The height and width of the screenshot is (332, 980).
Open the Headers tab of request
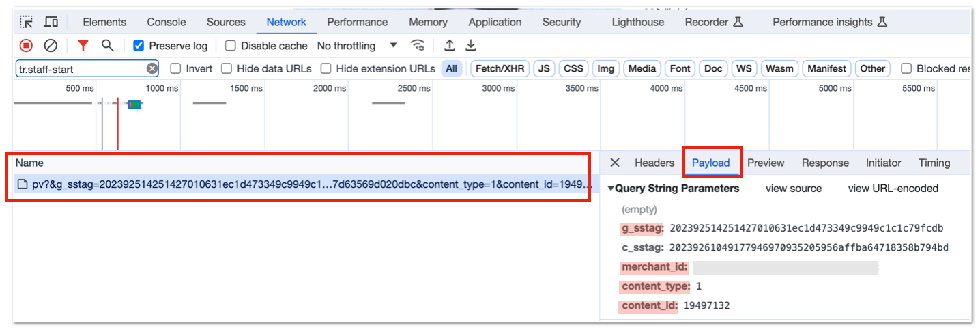click(654, 163)
